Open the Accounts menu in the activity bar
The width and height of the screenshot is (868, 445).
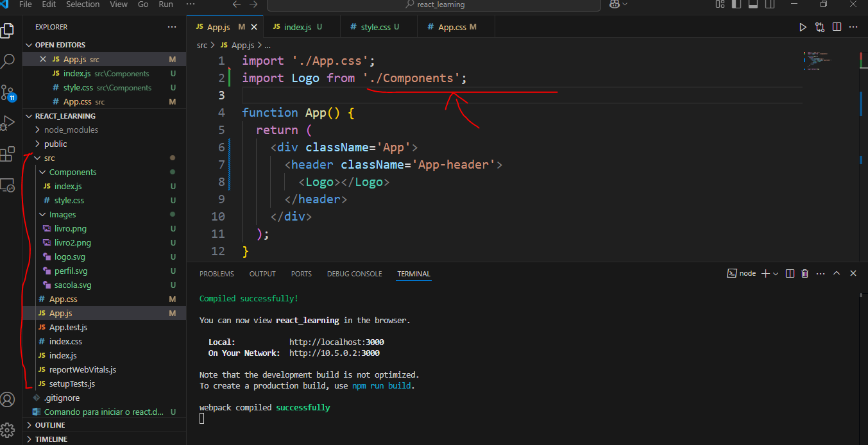click(8, 399)
